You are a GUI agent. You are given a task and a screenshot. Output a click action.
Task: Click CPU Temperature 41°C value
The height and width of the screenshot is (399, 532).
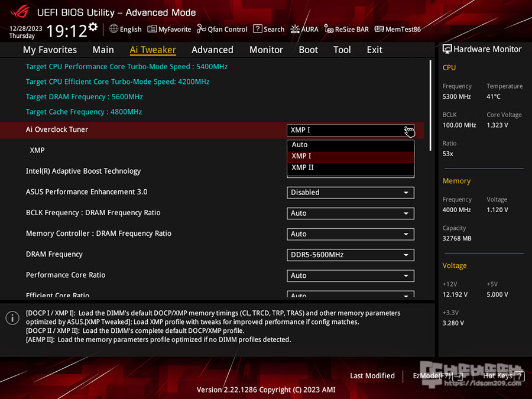click(494, 97)
